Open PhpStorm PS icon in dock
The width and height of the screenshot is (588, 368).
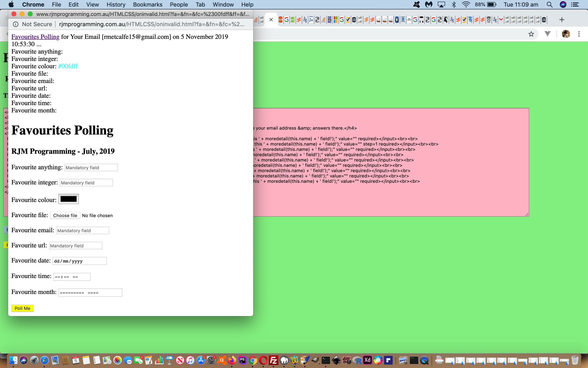point(243,360)
